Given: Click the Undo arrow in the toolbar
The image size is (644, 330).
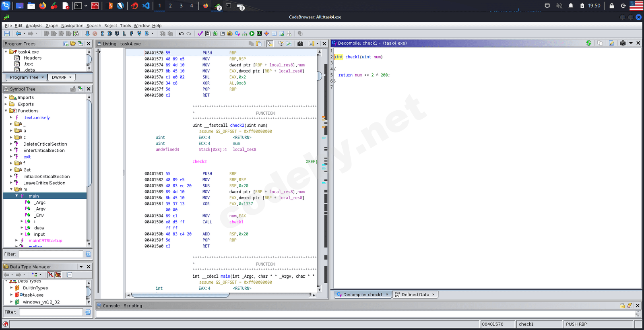Looking at the screenshot, I should coord(181,34).
